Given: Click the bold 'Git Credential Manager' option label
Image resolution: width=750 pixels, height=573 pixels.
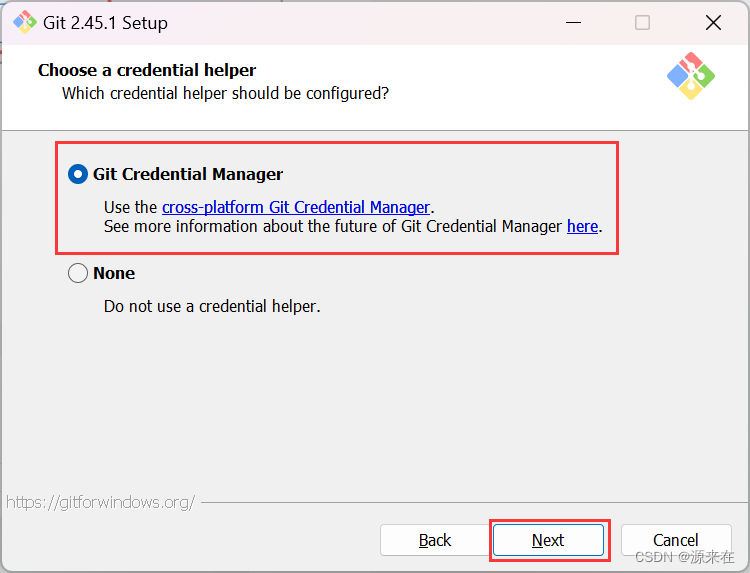Looking at the screenshot, I should tap(188, 174).
